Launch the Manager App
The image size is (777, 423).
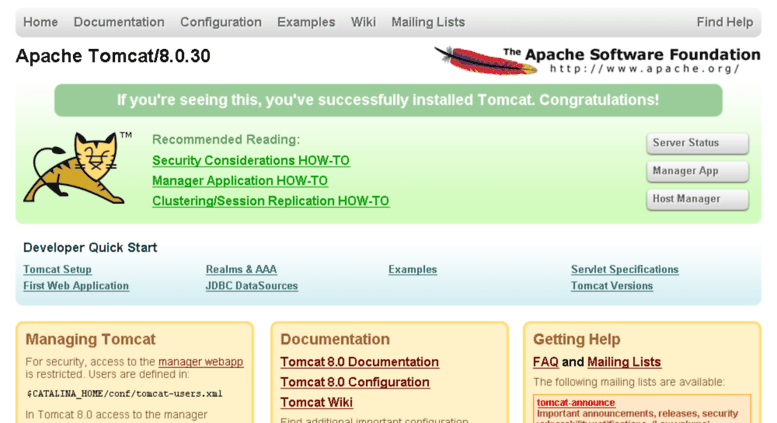coord(697,171)
